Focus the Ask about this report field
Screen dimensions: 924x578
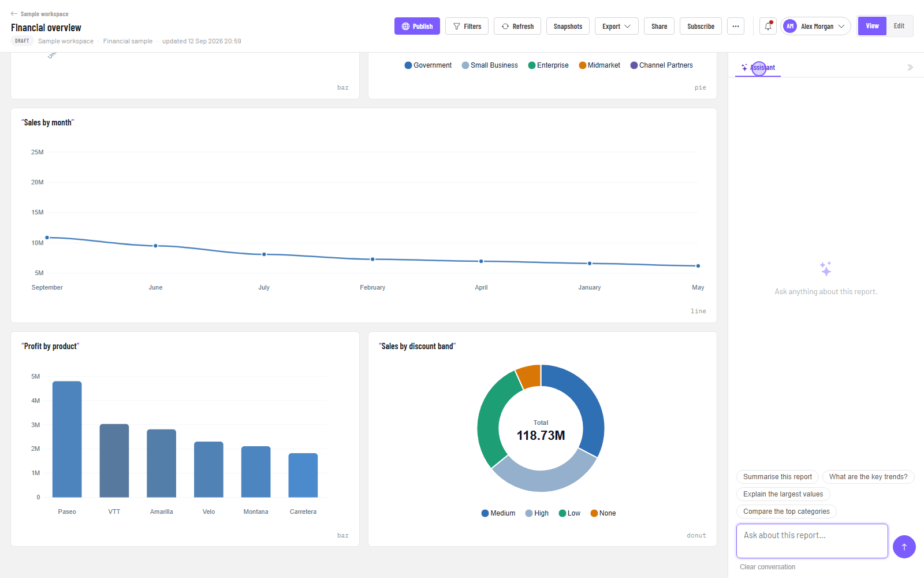[812, 541]
